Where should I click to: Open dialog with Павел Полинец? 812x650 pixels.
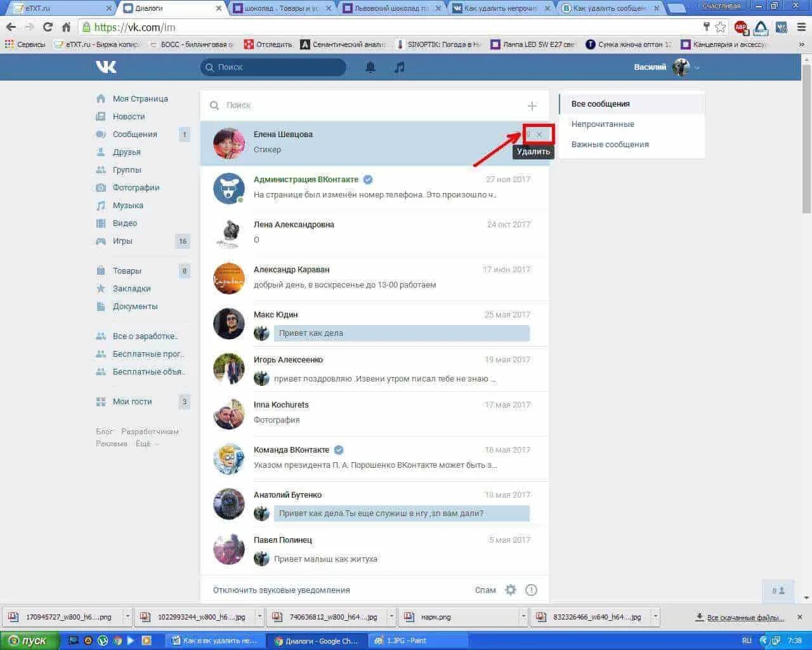click(374, 548)
